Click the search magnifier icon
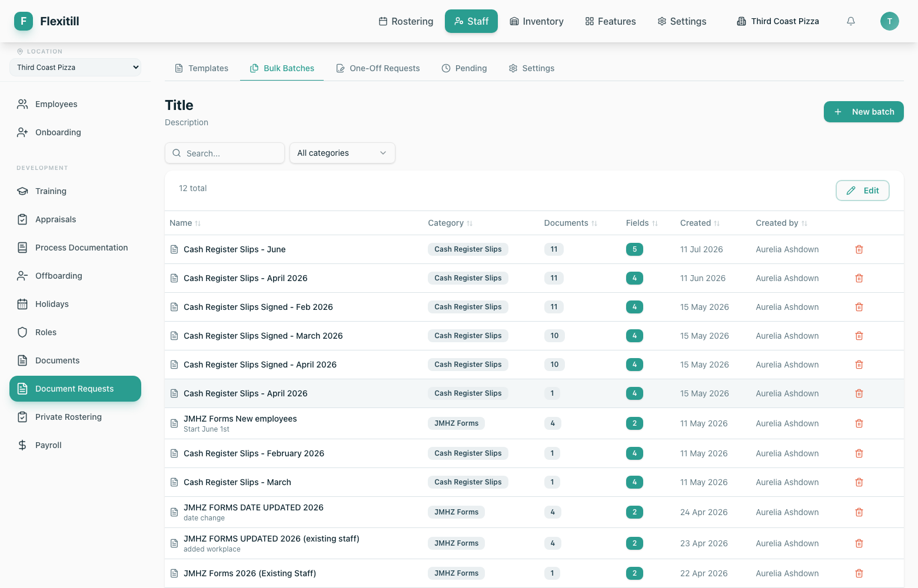The image size is (918, 588). (177, 153)
